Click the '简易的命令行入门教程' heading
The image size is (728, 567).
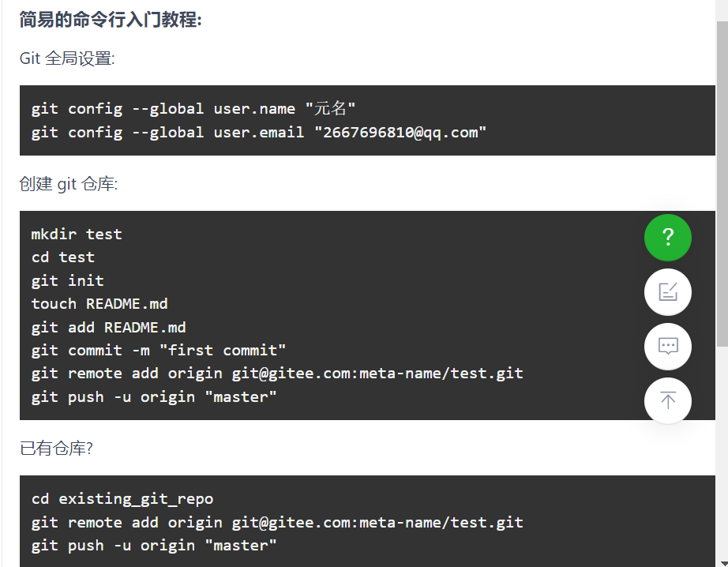[x=111, y=20]
